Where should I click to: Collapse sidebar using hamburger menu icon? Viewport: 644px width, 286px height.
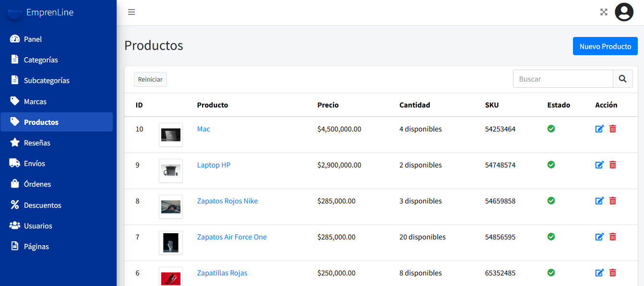click(131, 12)
